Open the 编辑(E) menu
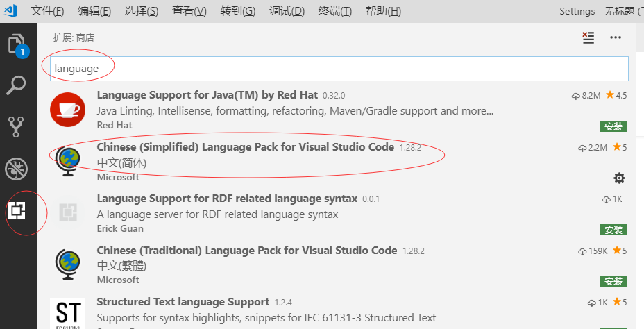This screenshot has width=644, height=329. [x=94, y=10]
